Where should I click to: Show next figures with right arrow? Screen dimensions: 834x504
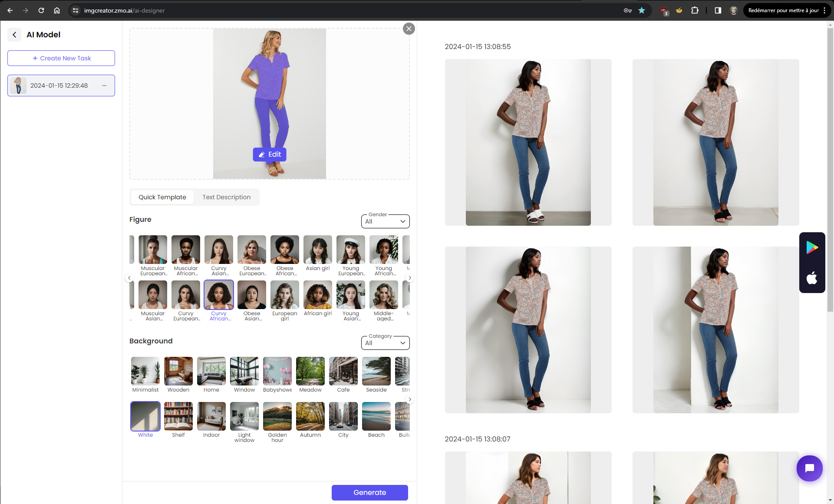tap(410, 278)
